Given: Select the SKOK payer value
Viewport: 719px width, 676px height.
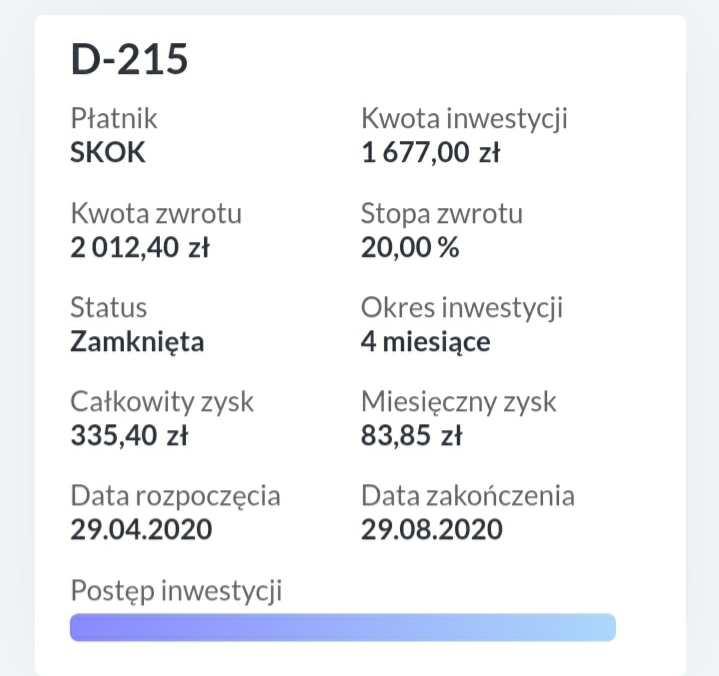Looking at the screenshot, I should 109,154.
